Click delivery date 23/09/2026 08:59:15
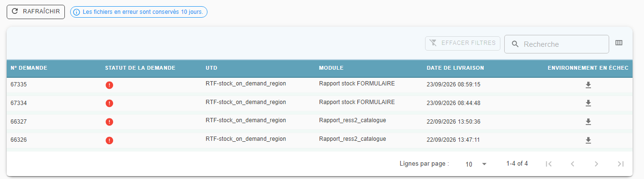The height and width of the screenshot is (179, 644). [453, 84]
